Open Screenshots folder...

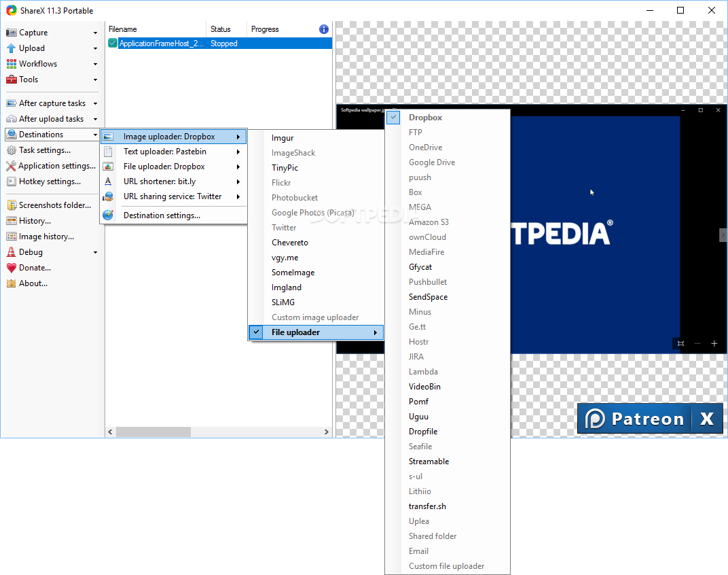click(51, 205)
